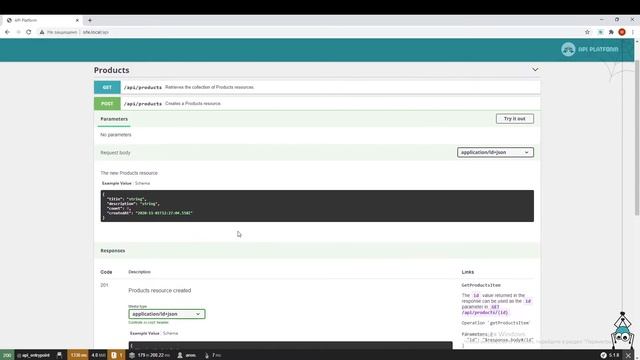The image size is (640, 360).
Task: Reload the page with the refresh icon
Action: tap(29, 32)
